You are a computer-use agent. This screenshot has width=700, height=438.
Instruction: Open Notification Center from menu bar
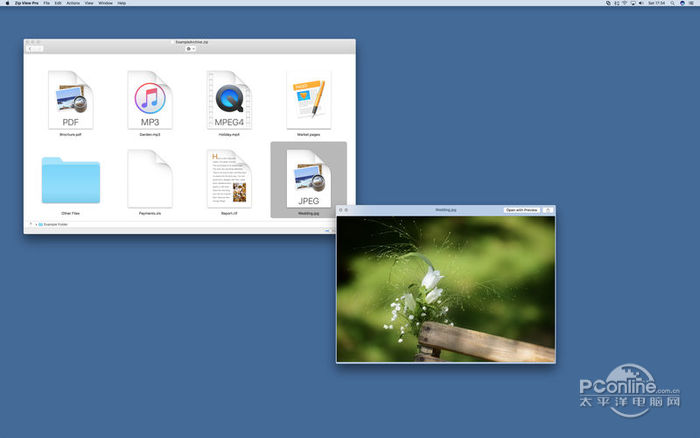point(692,3)
